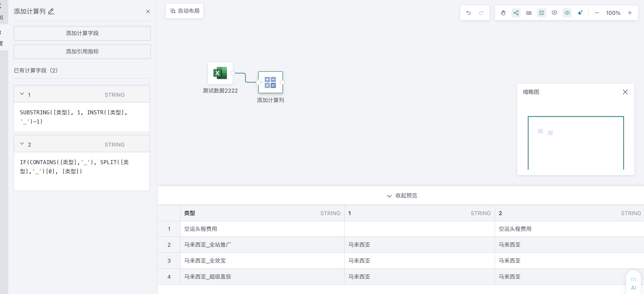
Task: Undo the last action
Action: (469, 13)
